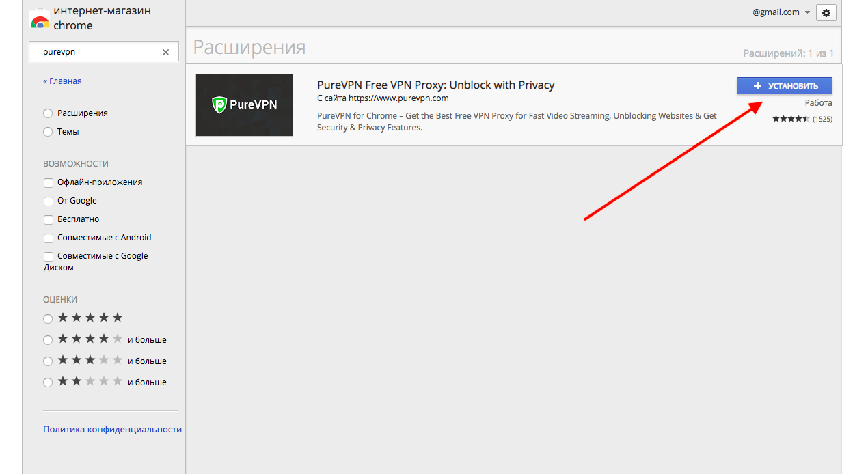Select the Расширения radio button
This screenshot has height=474, width=868.
pos(48,113)
